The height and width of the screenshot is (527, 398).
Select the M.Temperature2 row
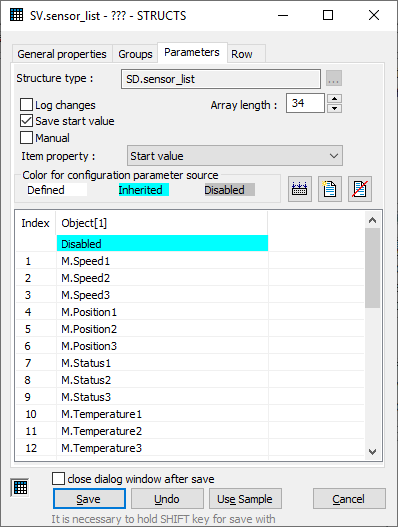click(190, 431)
